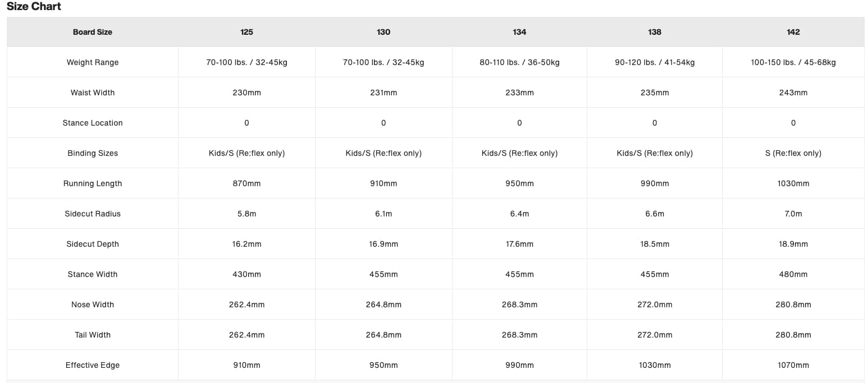Select the 100-150 lbs. / 45-68kg weight cell
The height and width of the screenshot is (383, 868).
click(x=793, y=62)
